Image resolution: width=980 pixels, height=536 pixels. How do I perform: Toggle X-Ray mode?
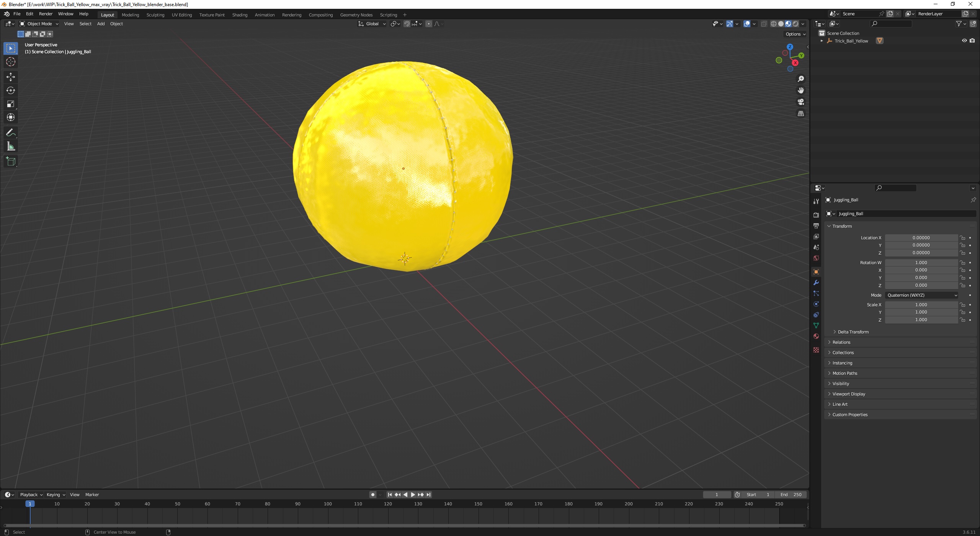click(x=764, y=24)
